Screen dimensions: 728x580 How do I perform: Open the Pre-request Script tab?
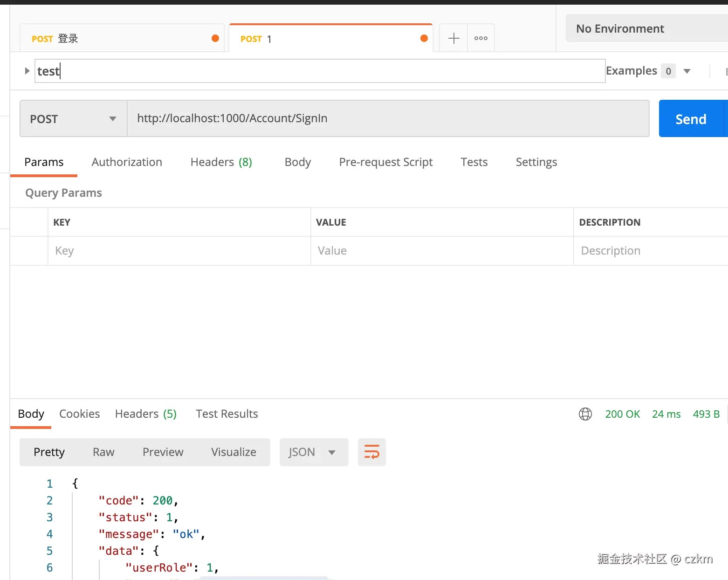click(386, 162)
